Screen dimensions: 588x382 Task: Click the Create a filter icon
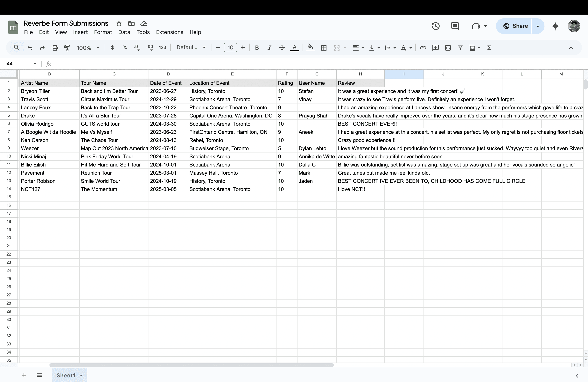(460, 48)
